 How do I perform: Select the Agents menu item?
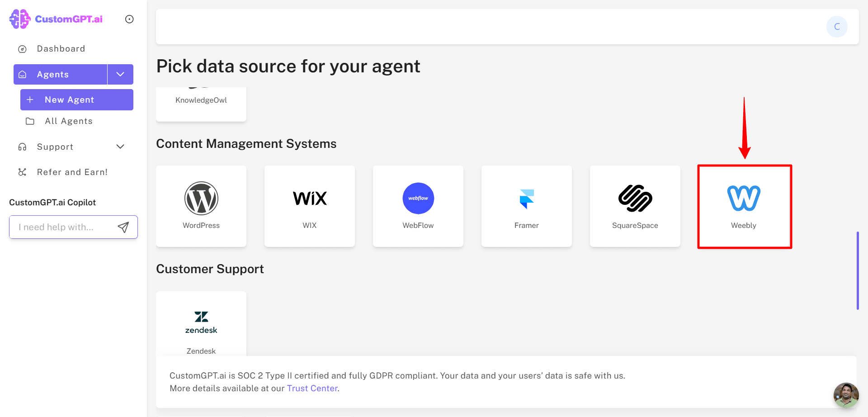pyautogui.click(x=61, y=74)
